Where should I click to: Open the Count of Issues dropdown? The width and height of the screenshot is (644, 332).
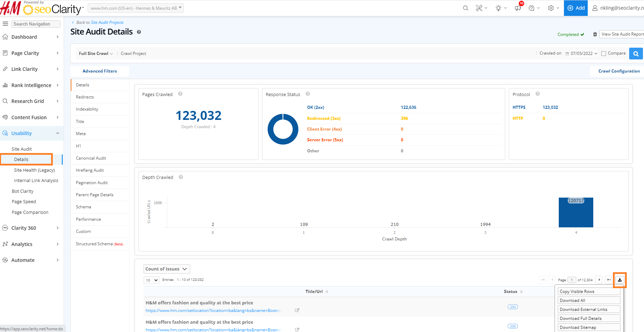click(x=166, y=269)
